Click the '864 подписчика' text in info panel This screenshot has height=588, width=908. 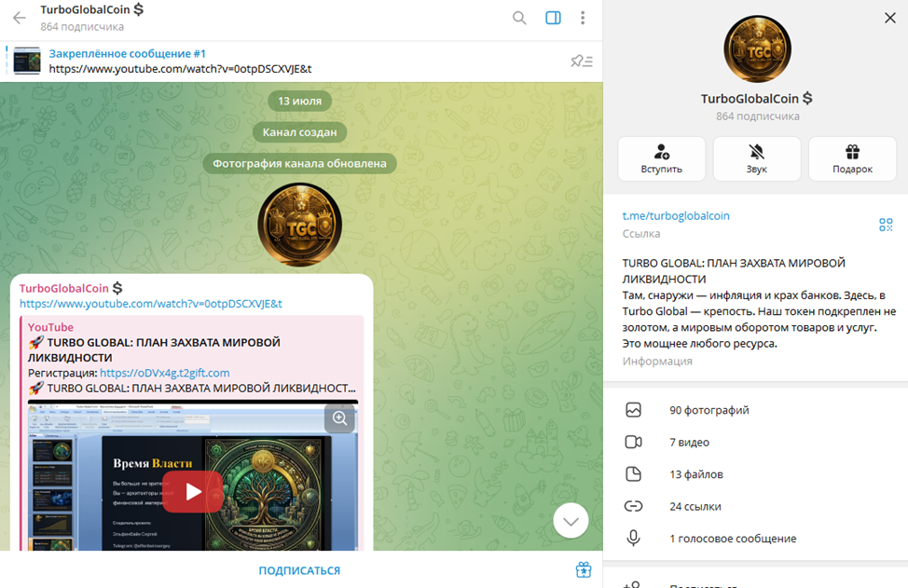757,116
